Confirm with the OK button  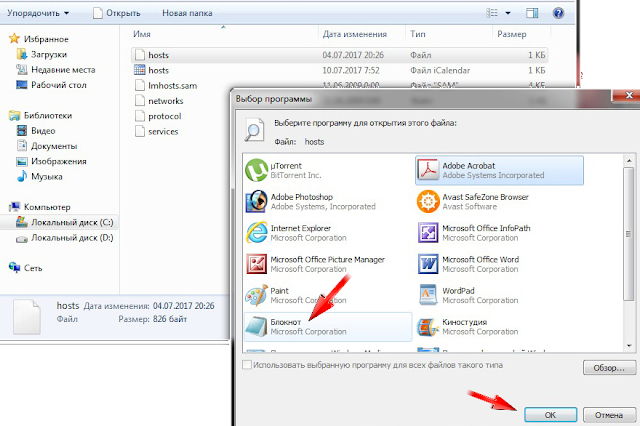(x=550, y=415)
